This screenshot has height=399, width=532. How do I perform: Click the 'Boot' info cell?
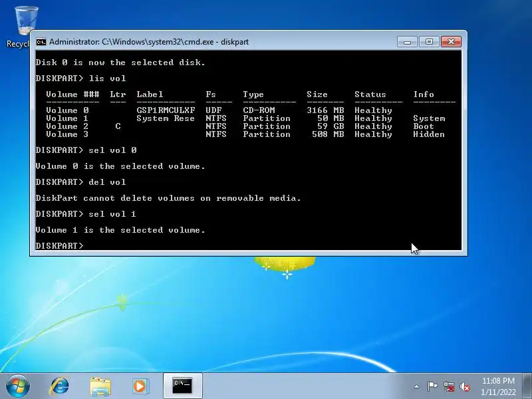pos(424,126)
